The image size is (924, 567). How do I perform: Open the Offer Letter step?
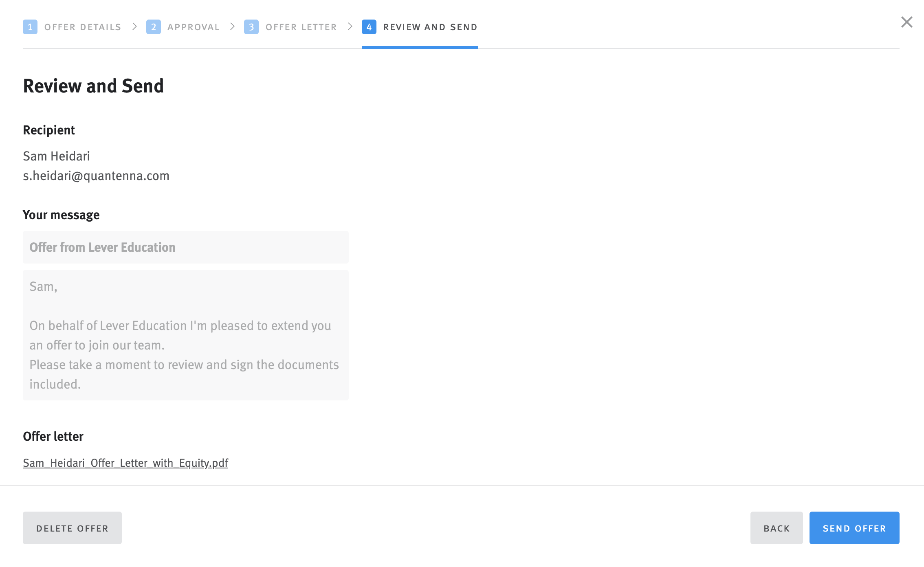[x=301, y=27]
